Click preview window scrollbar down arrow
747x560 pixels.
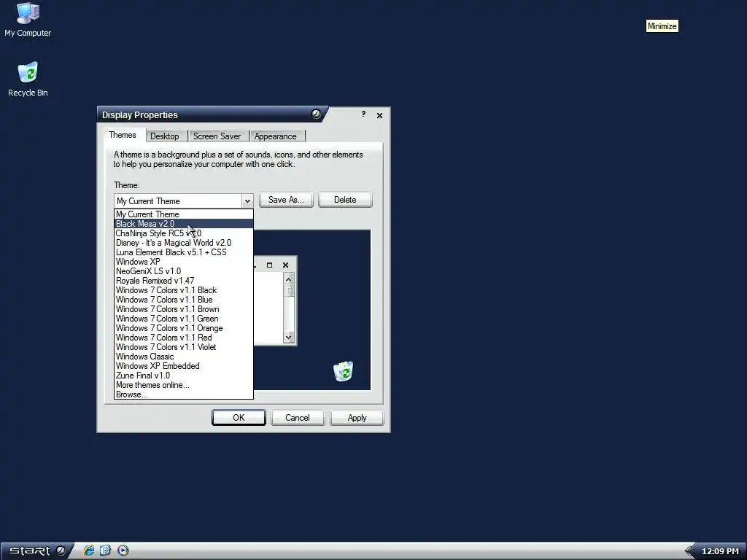tap(289, 337)
